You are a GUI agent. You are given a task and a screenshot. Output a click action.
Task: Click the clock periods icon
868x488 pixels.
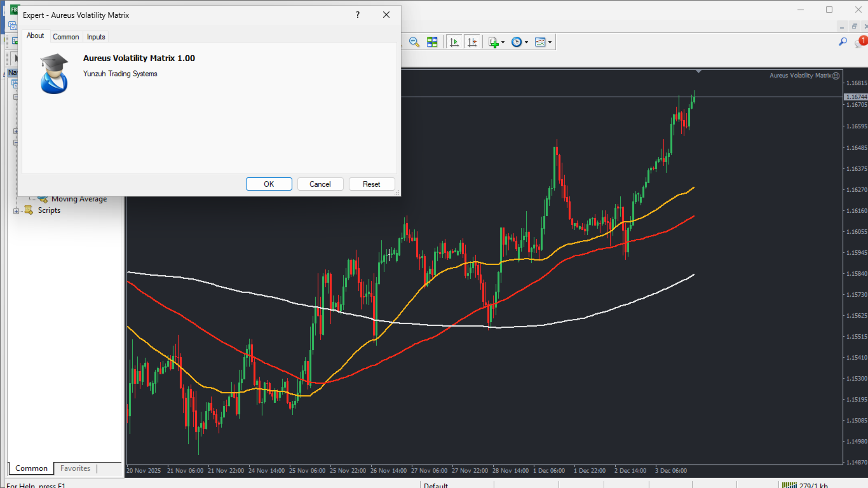(x=517, y=42)
